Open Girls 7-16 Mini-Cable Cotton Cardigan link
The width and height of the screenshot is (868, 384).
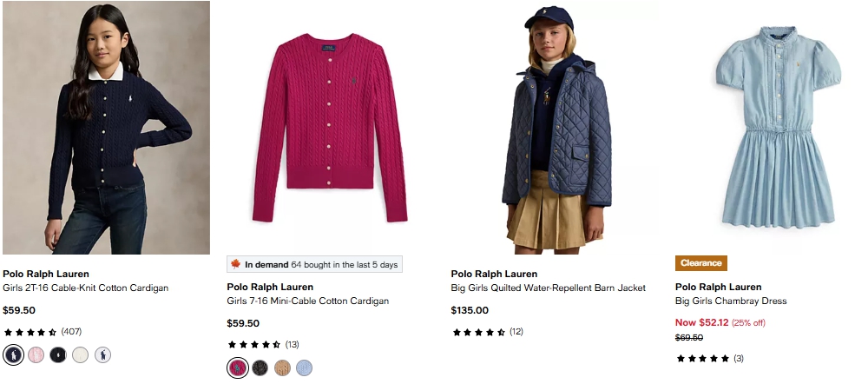pos(307,301)
